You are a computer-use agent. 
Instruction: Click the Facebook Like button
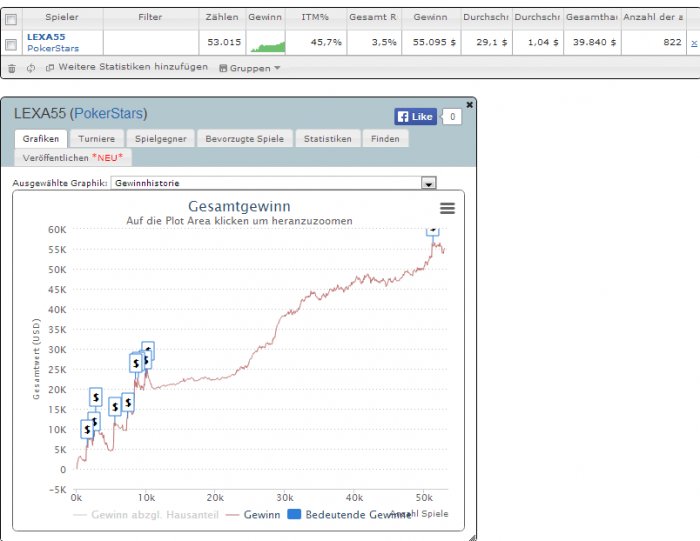[415, 117]
